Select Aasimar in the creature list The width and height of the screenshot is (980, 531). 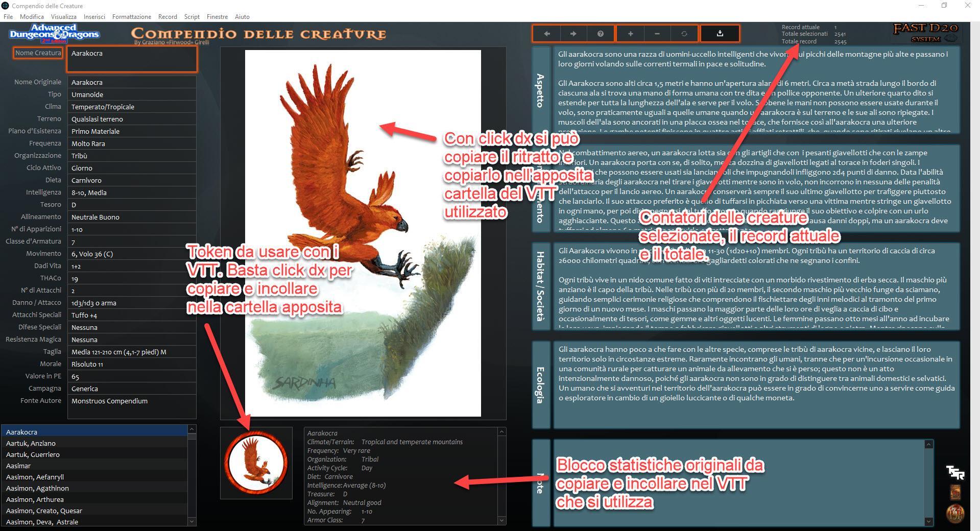coord(18,466)
